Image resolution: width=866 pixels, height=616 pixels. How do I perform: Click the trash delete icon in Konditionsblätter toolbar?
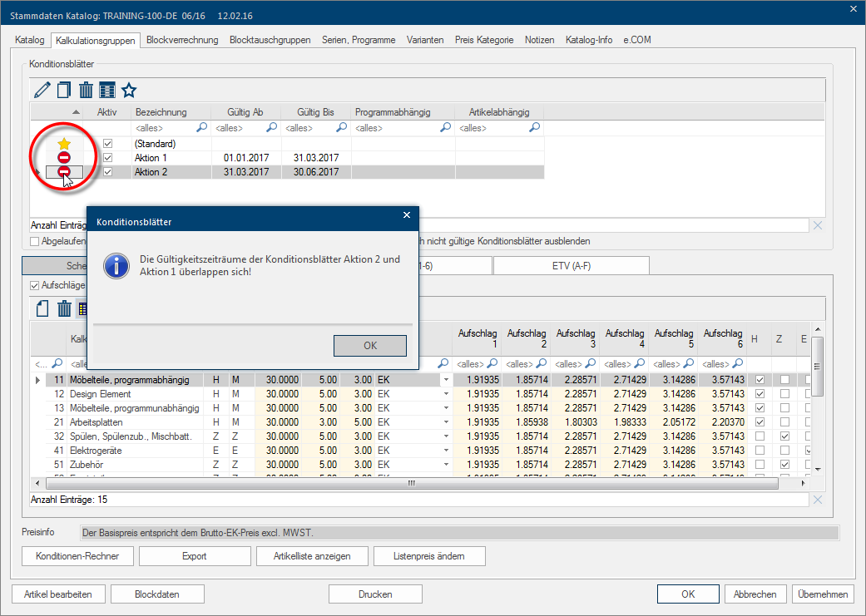click(x=86, y=90)
